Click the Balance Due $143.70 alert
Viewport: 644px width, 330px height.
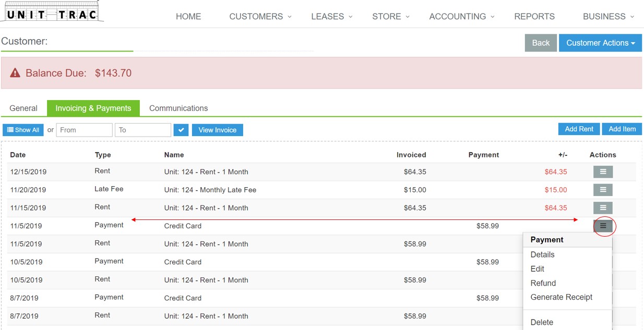(321, 73)
